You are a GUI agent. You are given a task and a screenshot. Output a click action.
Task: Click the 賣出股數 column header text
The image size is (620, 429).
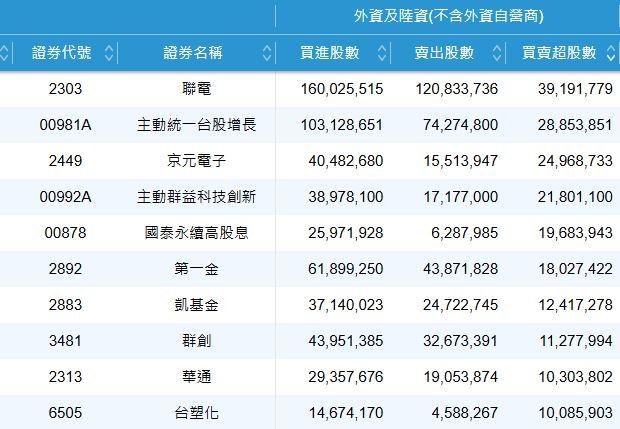[444, 53]
